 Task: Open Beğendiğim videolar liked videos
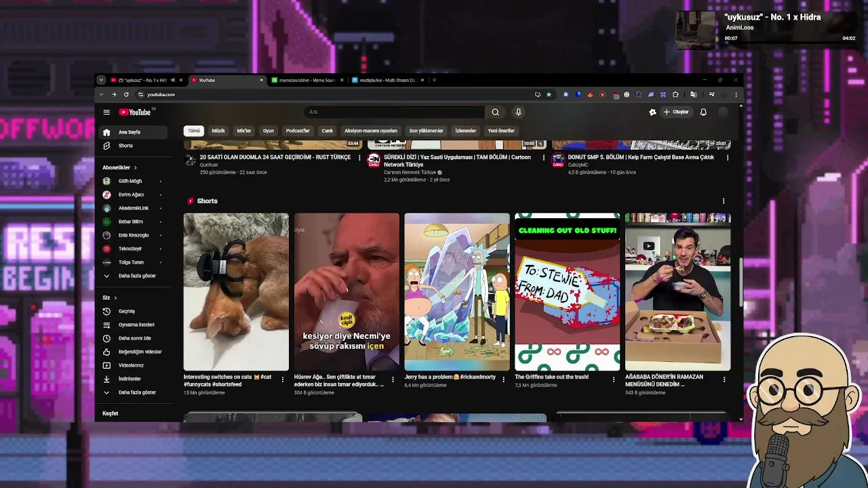[134, 352]
